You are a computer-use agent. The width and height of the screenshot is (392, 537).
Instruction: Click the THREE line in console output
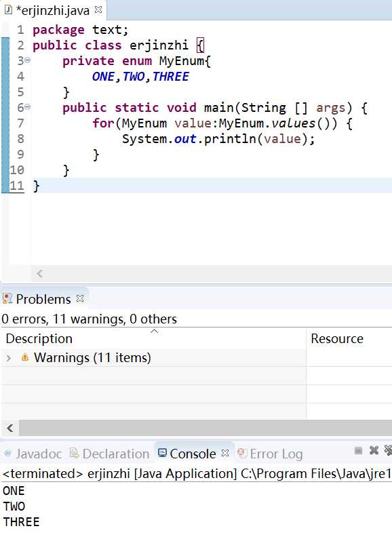21,522
